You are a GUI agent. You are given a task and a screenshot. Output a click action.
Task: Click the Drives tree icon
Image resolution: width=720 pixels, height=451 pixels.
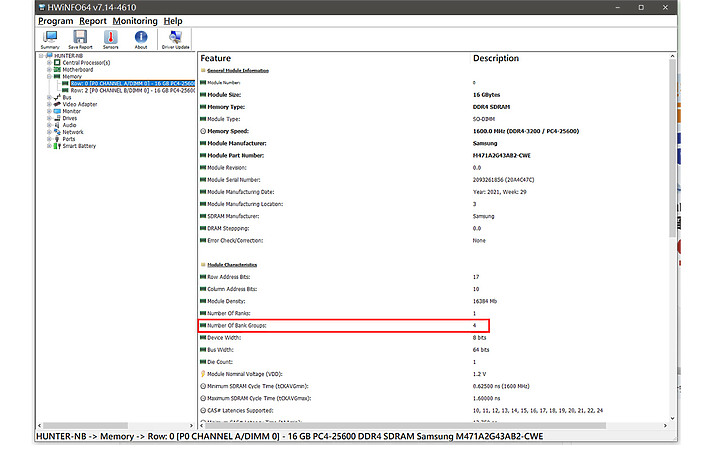[57, 118]
